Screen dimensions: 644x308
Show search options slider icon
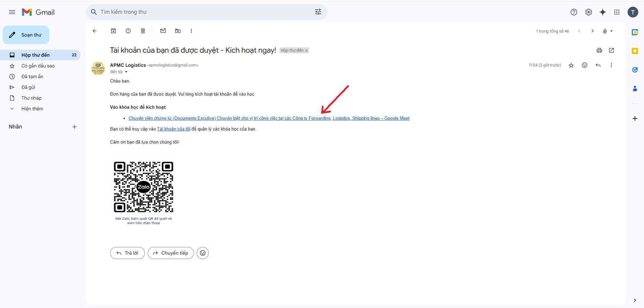[318, 12]
